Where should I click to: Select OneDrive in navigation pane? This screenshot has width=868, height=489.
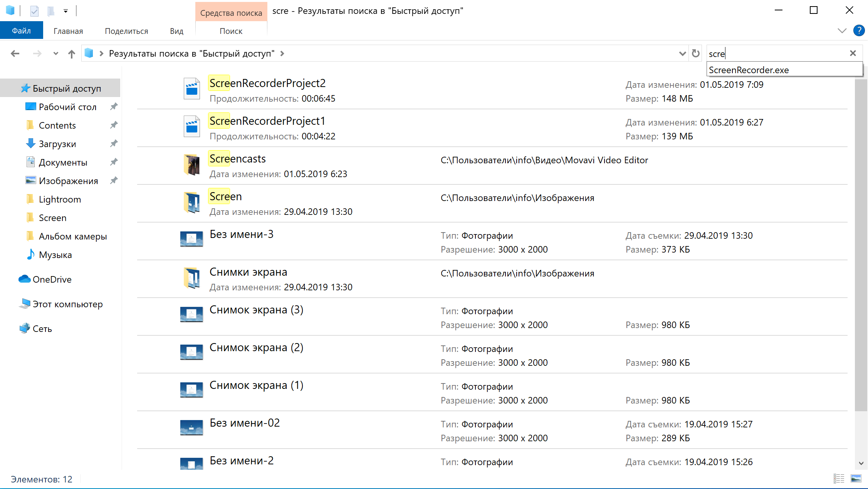(x=52, y=280)
